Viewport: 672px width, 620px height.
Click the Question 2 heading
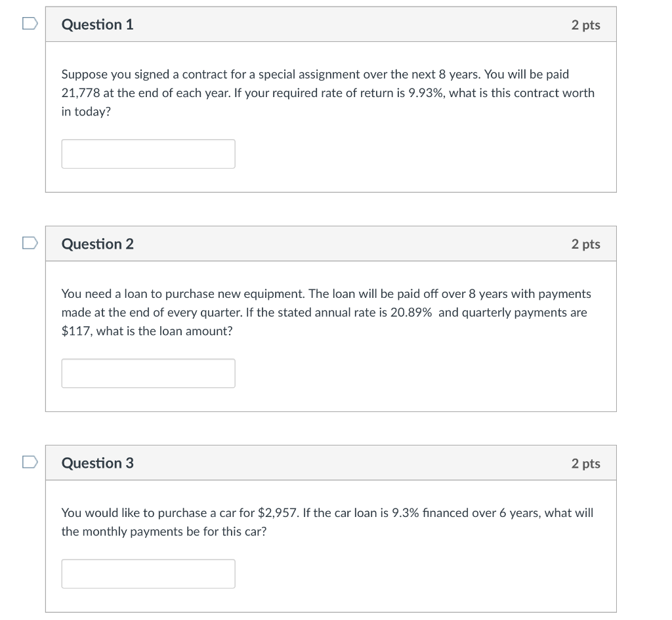pos(97,244)
